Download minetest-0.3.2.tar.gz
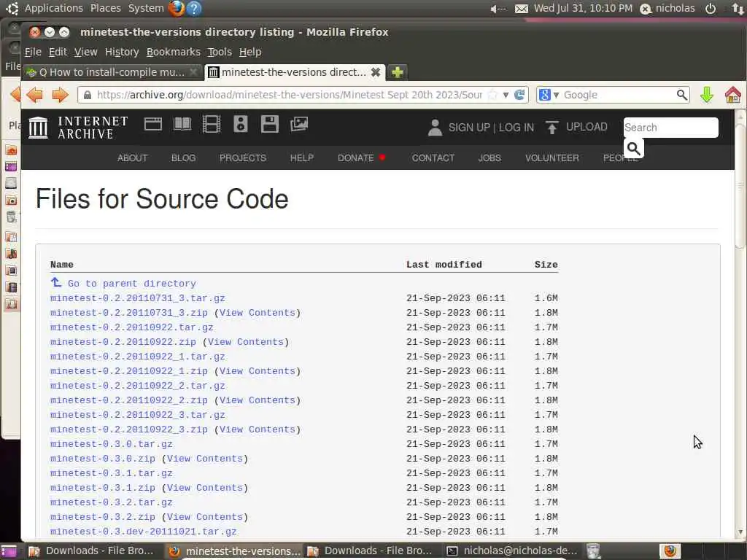This screenshot has height=560, width=747. [x=111, y=502]
